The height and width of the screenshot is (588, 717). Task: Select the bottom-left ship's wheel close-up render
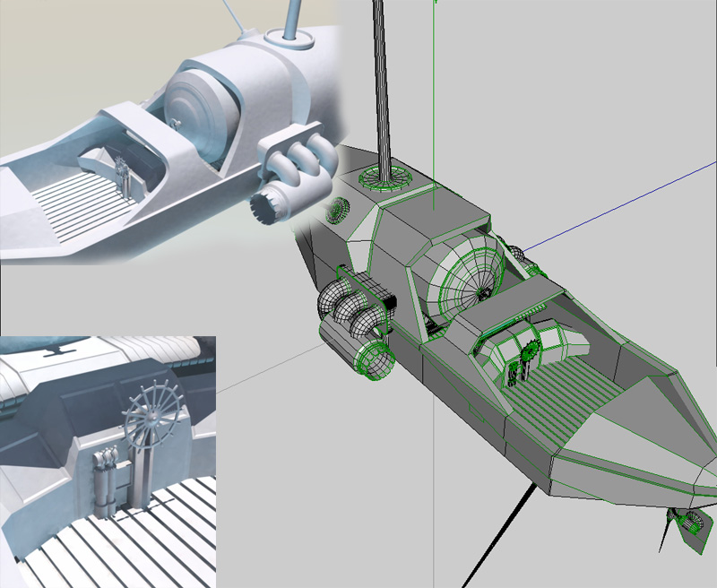pos(108,462)
